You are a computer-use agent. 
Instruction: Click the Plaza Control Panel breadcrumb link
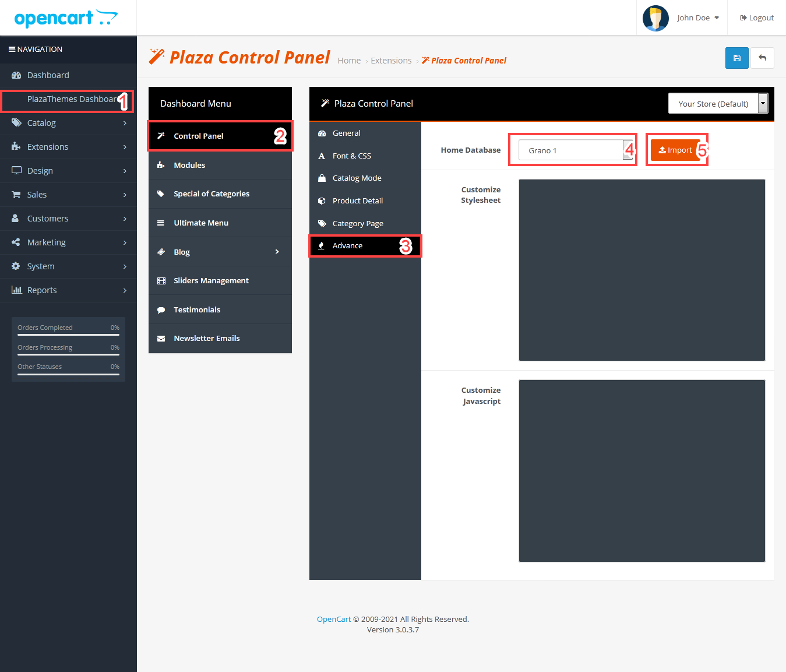click(464, 61)
